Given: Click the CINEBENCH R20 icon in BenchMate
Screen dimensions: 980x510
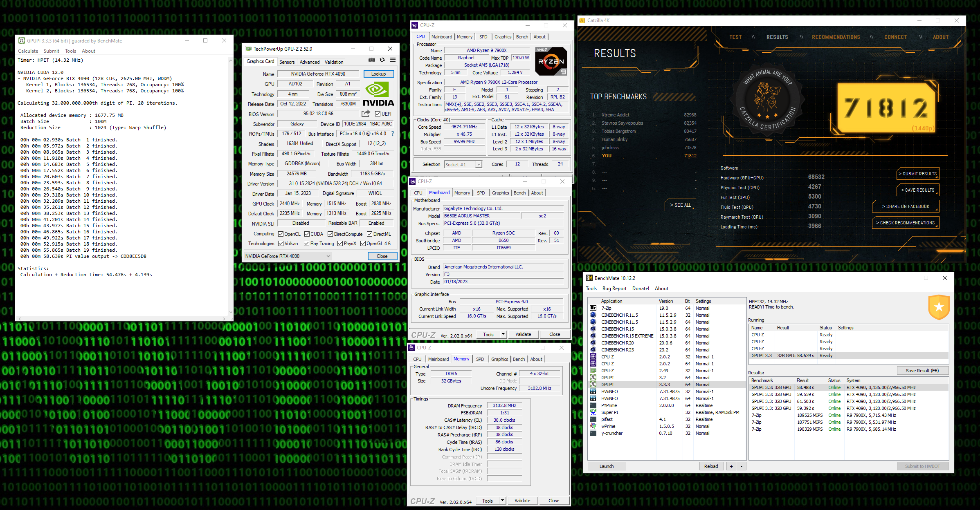Looking at the screenshot, I should tap(593, 343).
